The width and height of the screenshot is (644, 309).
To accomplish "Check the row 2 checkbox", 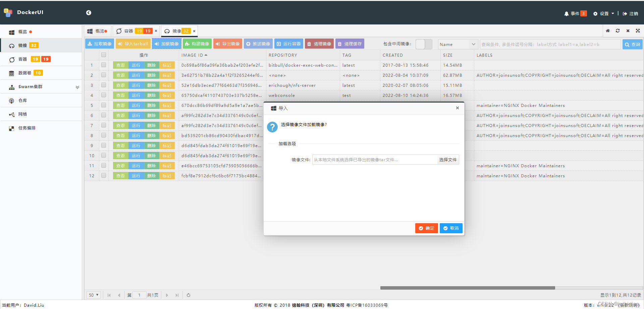I will click(104, 75).
